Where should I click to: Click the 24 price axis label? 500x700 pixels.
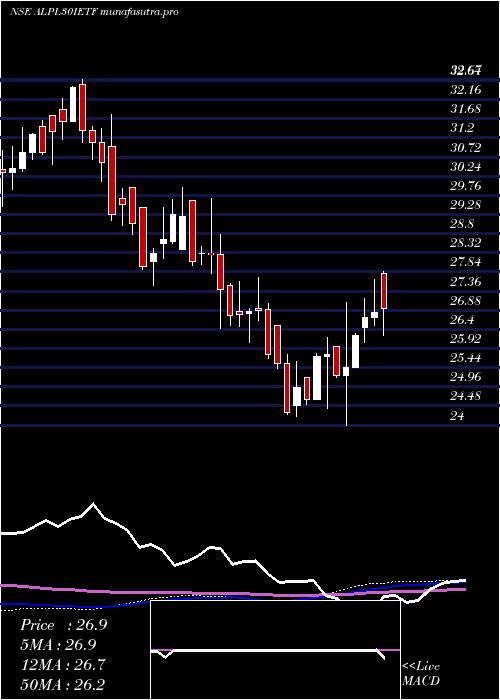458,416
